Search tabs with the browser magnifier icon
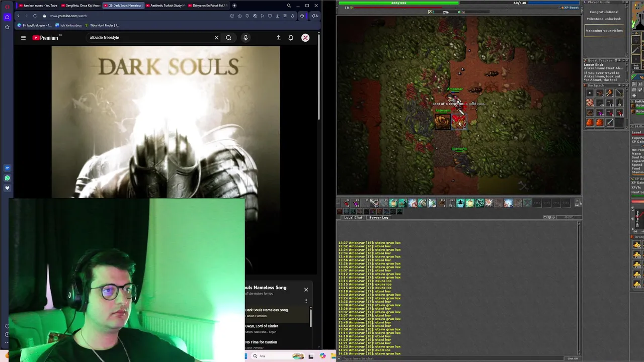 [289, 6]
